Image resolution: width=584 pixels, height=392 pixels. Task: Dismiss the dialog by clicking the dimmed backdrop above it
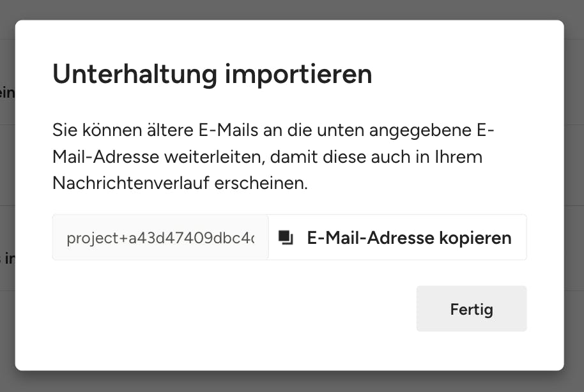pyautogui.click(x=291, y=9)
